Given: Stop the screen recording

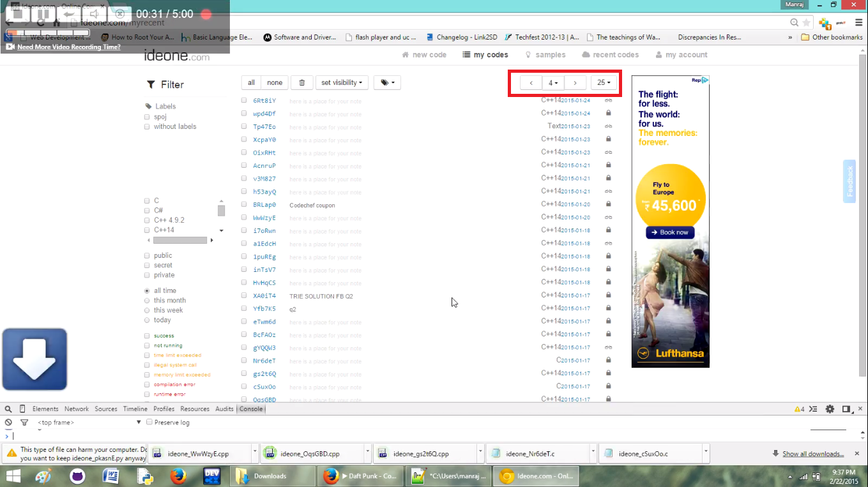Looking at the screenshot, I should (17, 14).
